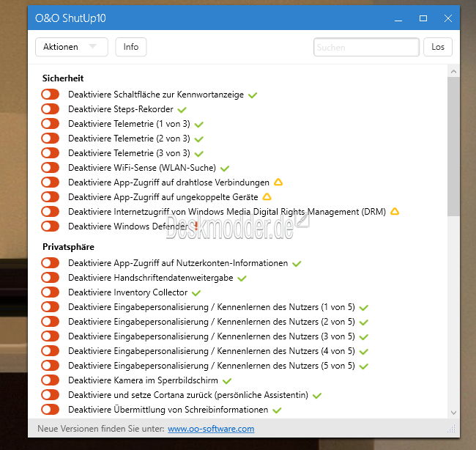Click the Privatsphäre section heading
The image size is (476, 450).
click(68, 247)
